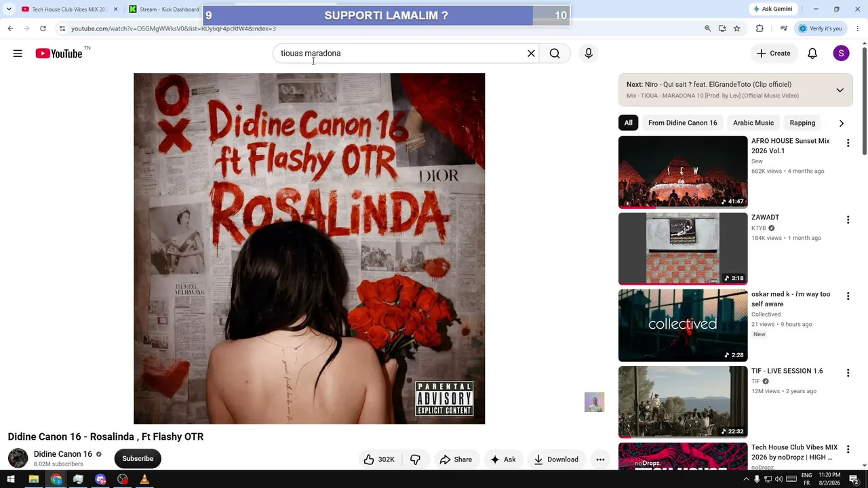Open the taskbar volume control
Screen dimensions: 868x488
click(x=779, y=480)
